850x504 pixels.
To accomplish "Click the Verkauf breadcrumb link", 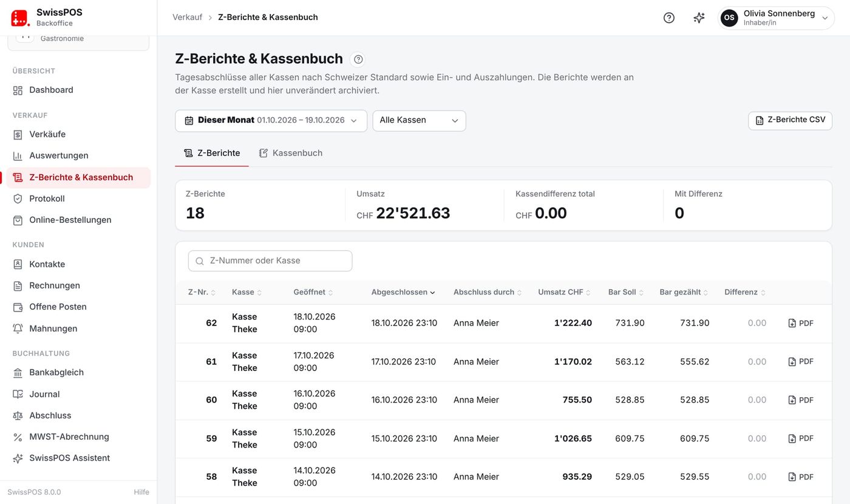I will coord(187,17).
